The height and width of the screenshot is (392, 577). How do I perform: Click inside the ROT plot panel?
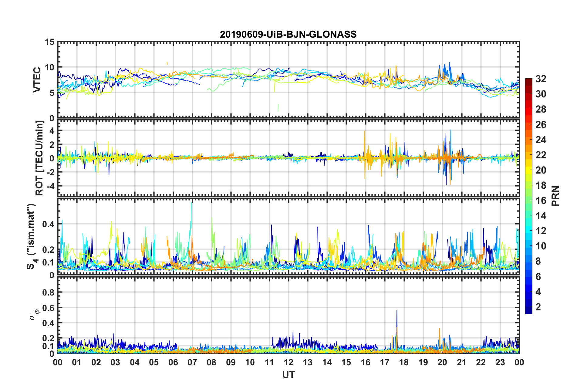point(288,158)
